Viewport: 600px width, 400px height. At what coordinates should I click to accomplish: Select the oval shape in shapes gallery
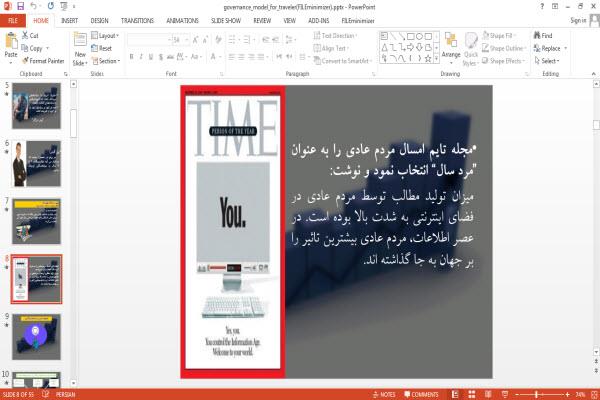[x=419, y=36]
